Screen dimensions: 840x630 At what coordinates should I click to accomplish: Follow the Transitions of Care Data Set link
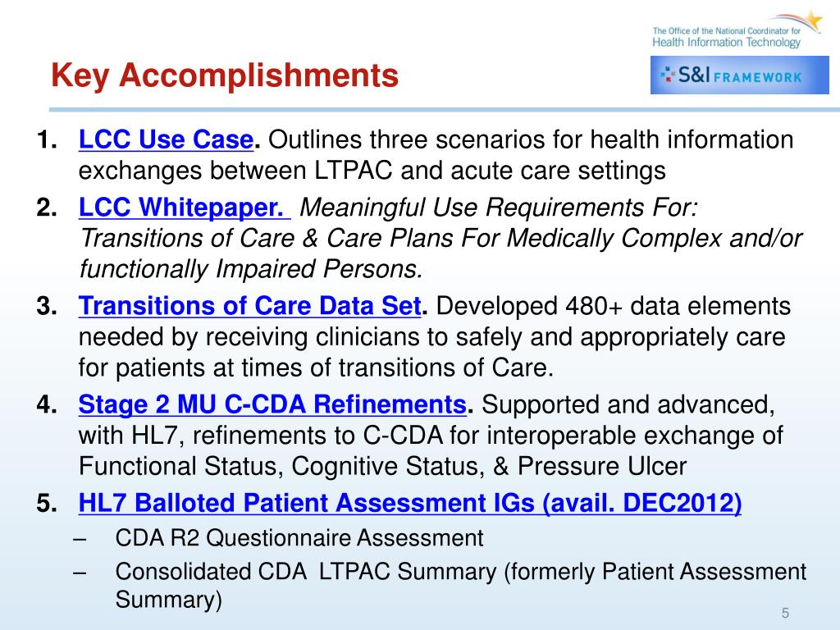click(249, 306)
